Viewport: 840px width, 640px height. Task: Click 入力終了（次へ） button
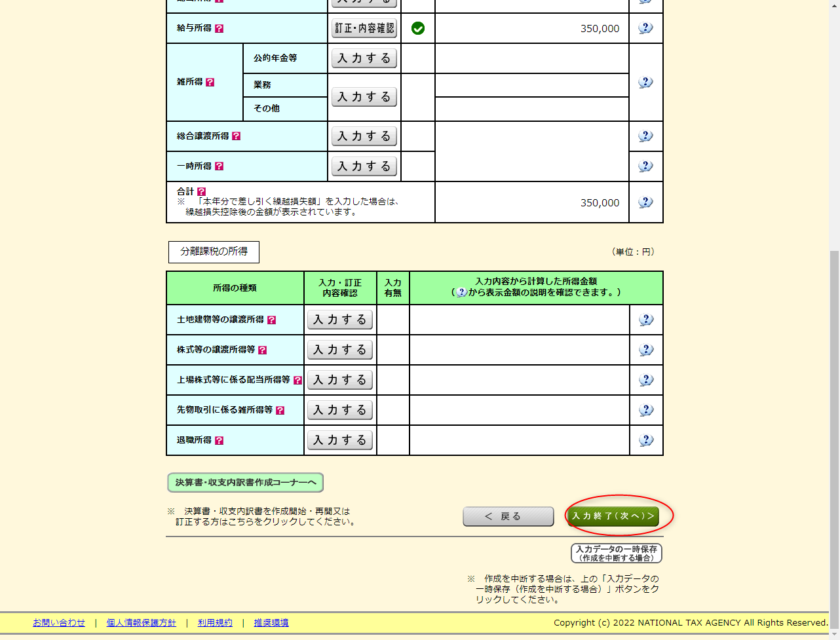coord(613,516)
